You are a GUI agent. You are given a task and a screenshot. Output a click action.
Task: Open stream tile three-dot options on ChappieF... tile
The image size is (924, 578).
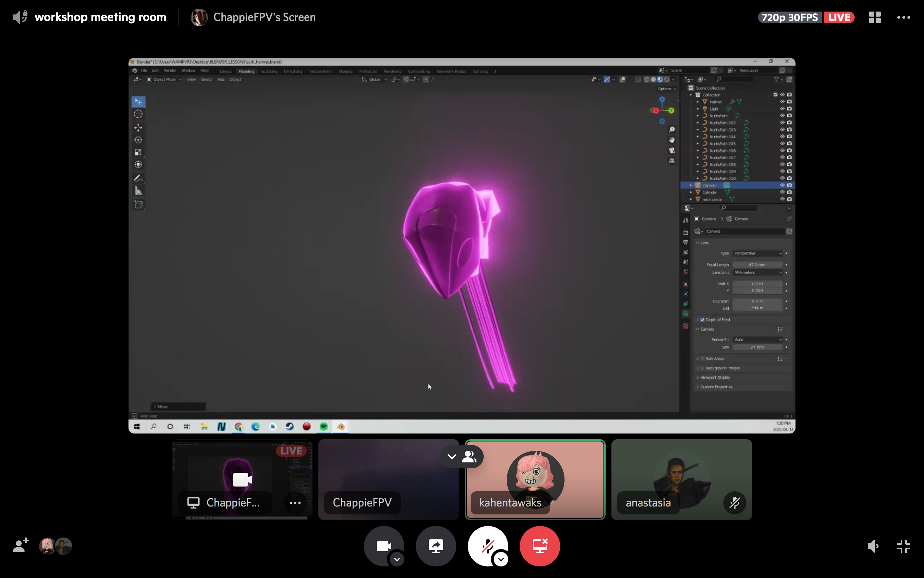[295, 503]
